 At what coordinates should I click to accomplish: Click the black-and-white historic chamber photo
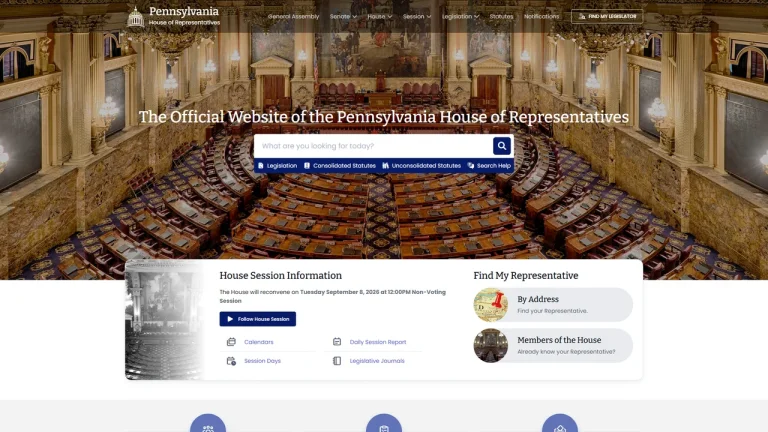pos(164,320)
